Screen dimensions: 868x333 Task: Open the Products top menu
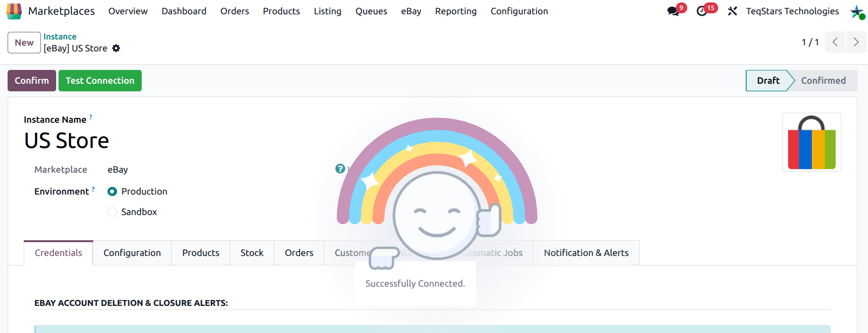pyautogui.click(x=281, y=11)
